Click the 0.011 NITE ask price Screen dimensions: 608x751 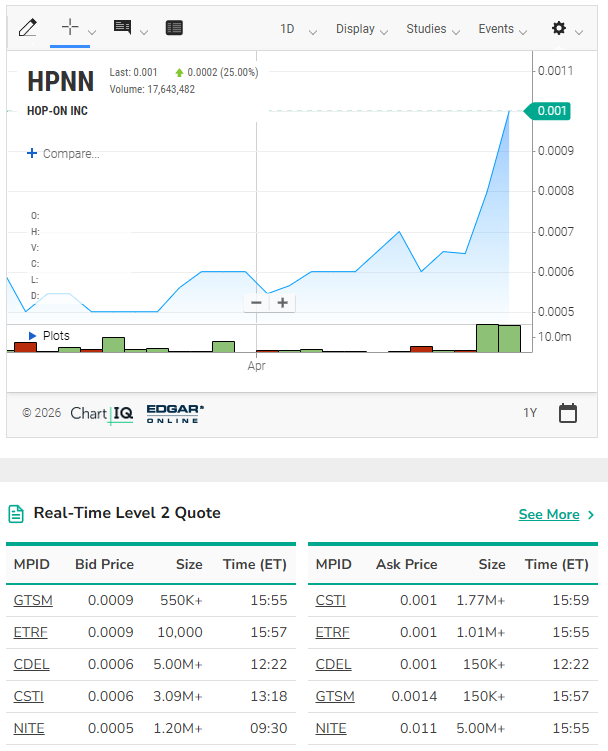(419, 728)
